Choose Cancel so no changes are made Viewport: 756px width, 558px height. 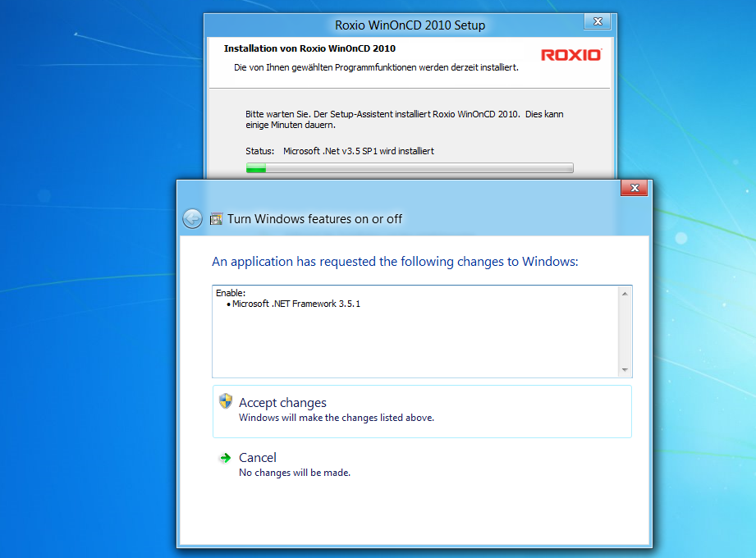tap(422, 464)
